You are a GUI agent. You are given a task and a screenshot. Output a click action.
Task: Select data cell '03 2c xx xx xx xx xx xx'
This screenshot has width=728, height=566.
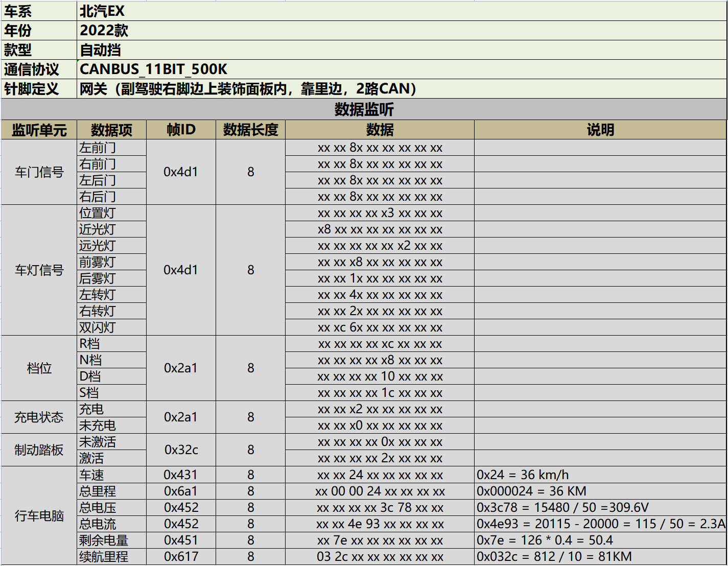(380, 557)
